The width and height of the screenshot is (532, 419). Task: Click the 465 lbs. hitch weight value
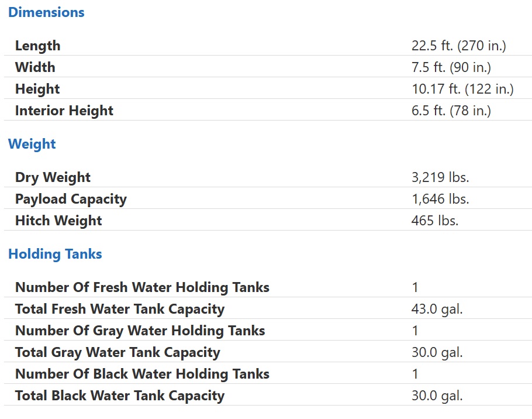(435, 221)
